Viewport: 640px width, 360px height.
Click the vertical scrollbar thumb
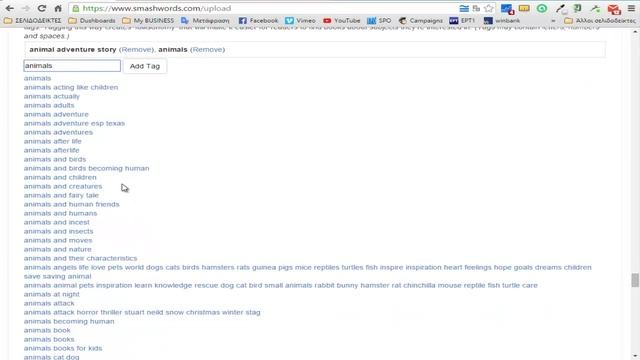635,280
